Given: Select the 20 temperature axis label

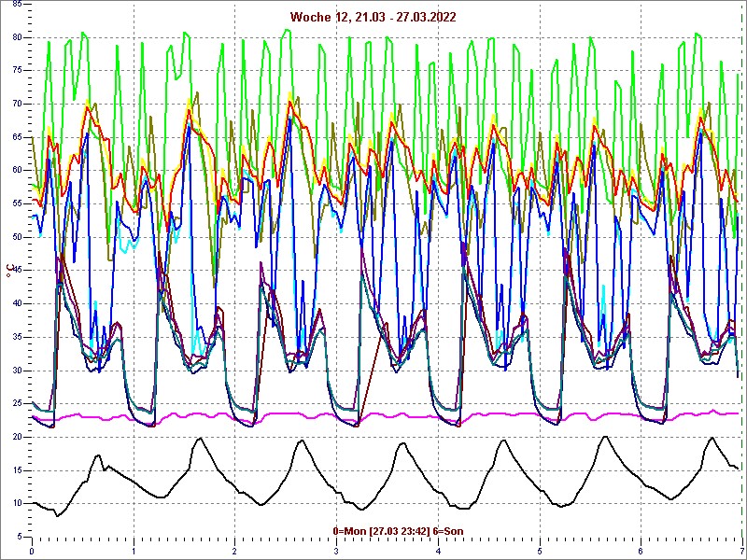Looking at the screenshot, I should point(16,437).
